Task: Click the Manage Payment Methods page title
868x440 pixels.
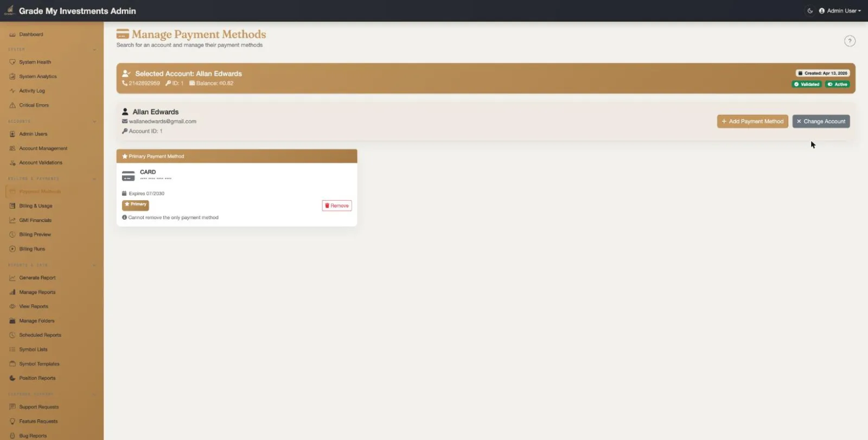Action: [199, 35]
